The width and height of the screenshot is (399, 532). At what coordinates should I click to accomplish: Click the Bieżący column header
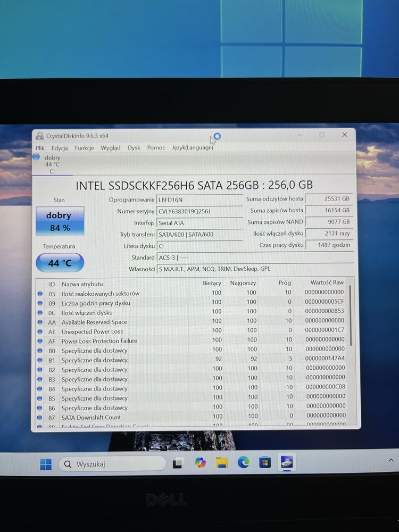pyautogui.click(x=212, y=283)
